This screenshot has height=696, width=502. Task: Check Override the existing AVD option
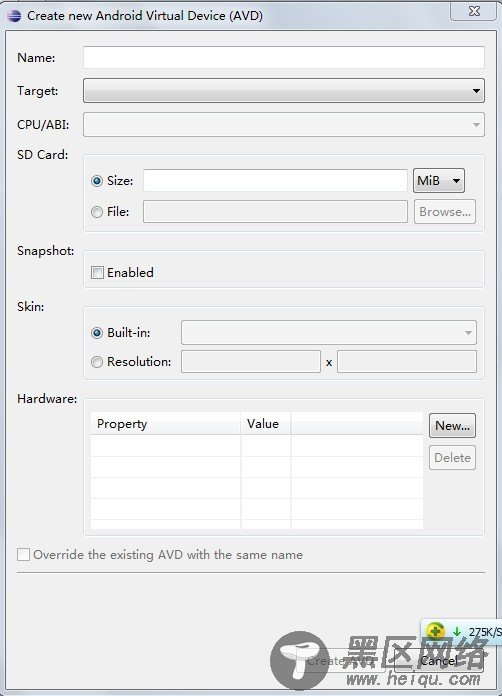click(24, 554)
